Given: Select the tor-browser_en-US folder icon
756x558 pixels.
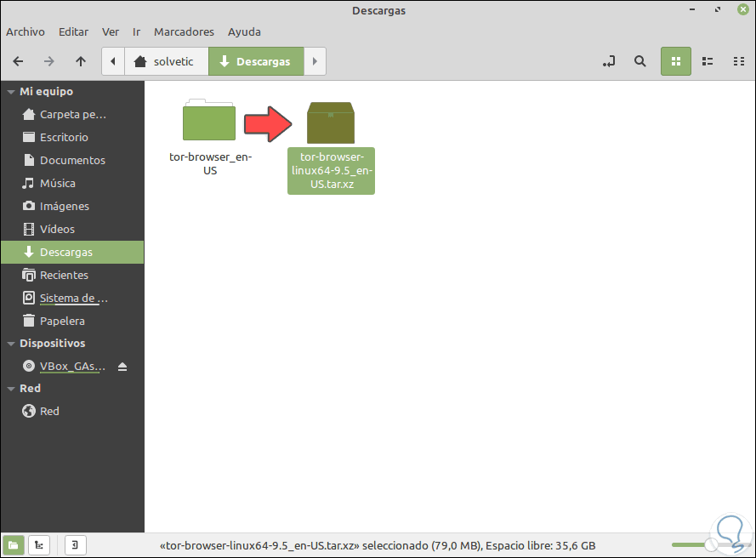Looking at the screenshot, I should pos(209,120).
